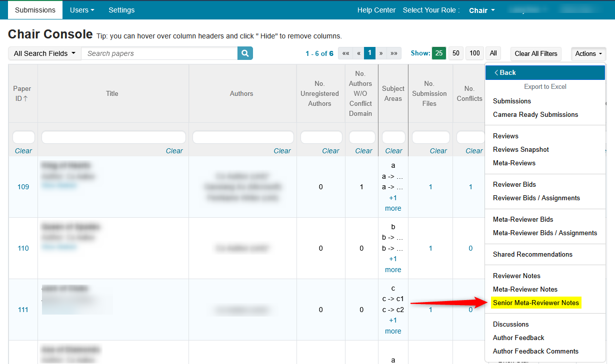Select Reviews Snapshot export option
The width and height of the screenshot is (615, 364).
521,149
